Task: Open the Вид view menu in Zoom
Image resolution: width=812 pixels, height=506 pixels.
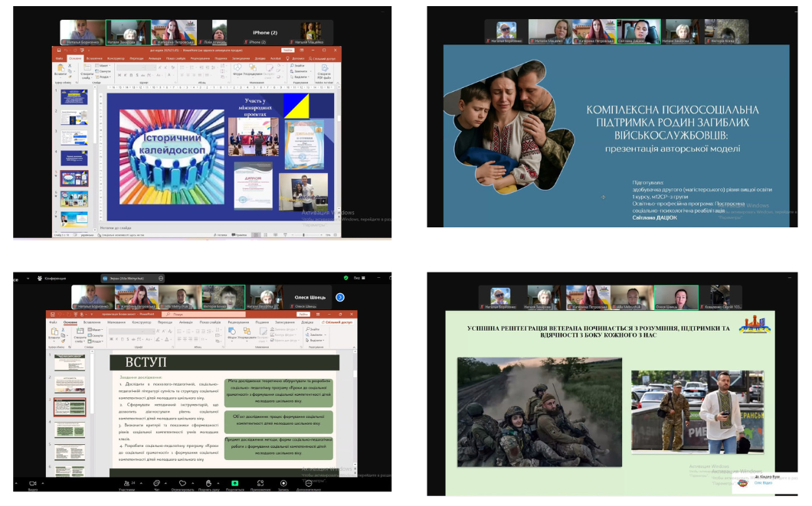Action: 359,278
